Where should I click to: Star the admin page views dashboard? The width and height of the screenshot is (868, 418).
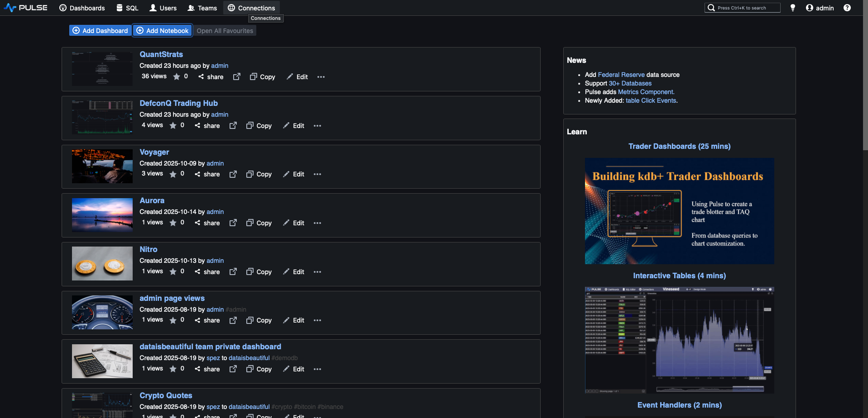pos(173,320)
